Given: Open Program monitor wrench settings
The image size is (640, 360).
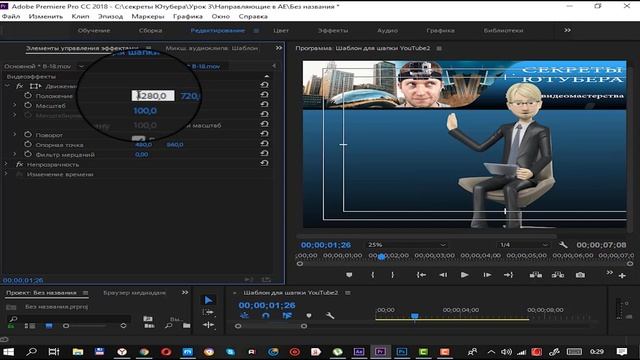Looking at the screenshot, I should click(x=563, y=245).
